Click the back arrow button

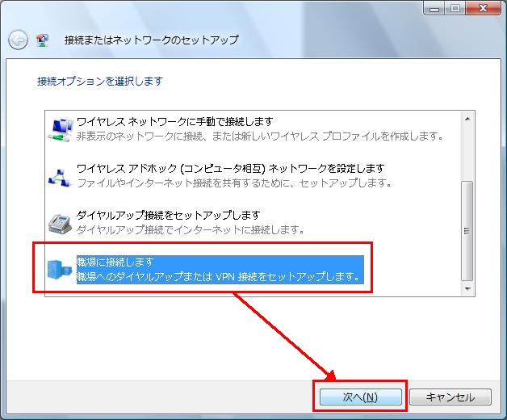(18, 40)
